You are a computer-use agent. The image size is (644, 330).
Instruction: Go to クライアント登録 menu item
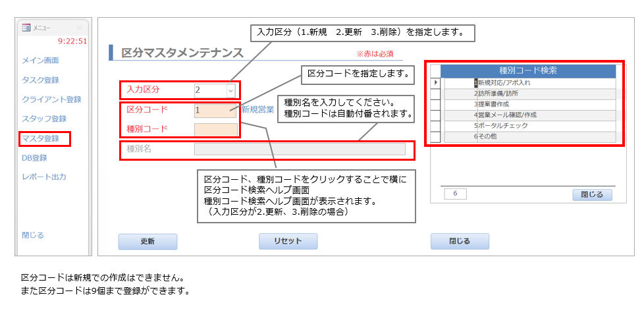click(x=51, y=99)
